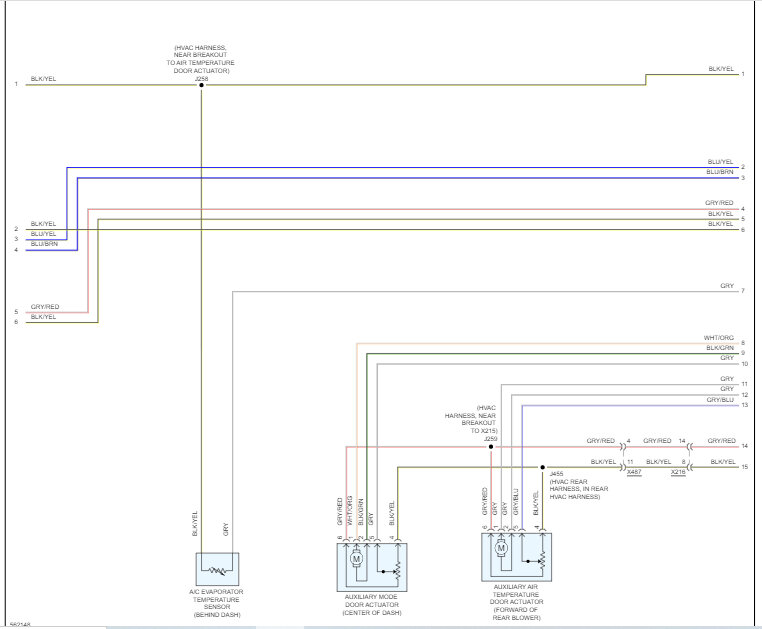Screen dimensions: 762x629
Task: Click the GRY label at right terminal 12
Action: tap(727, 389)
